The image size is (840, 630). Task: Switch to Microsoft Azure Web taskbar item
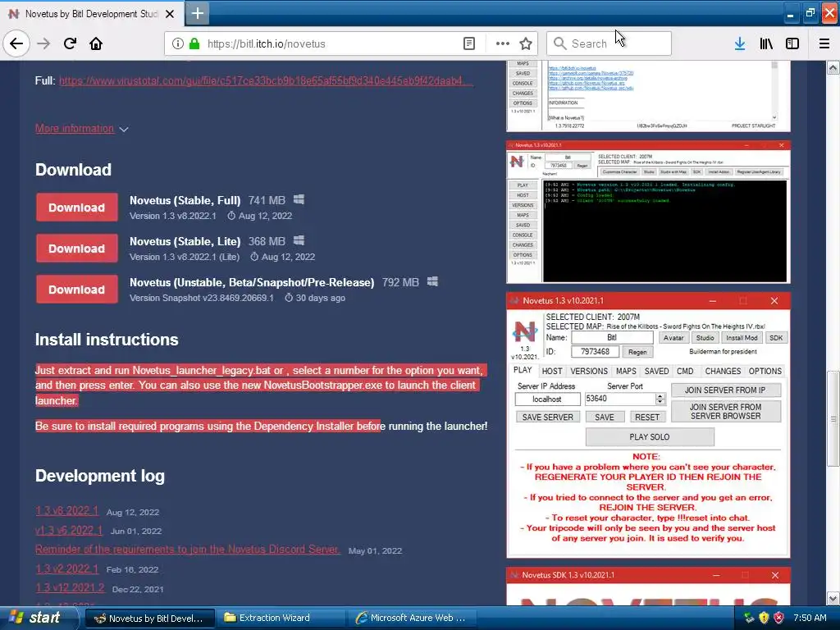[413, 618]
